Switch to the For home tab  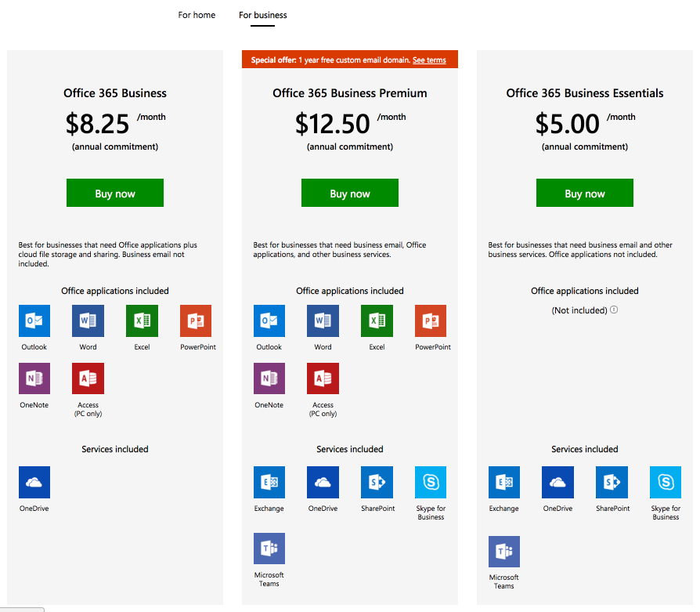click(197, 15)
